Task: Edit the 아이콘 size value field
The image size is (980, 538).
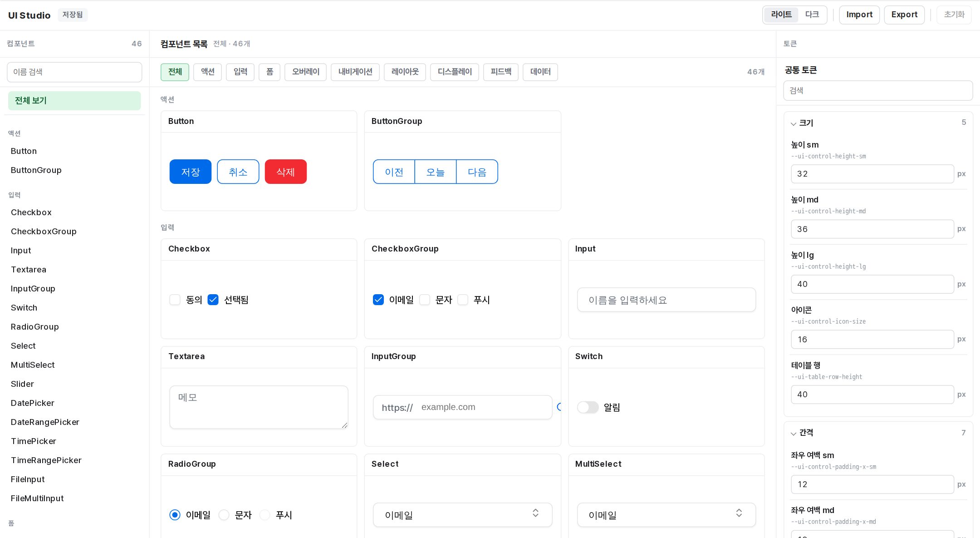Action: point(872,339)
